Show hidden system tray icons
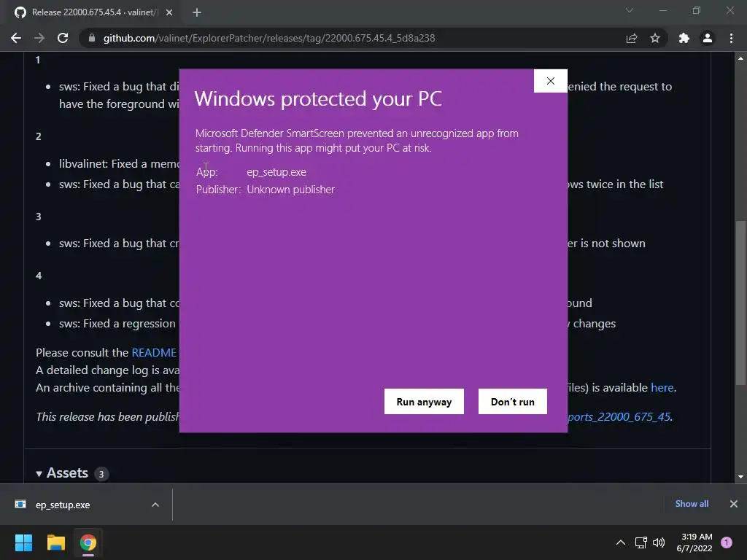The image size is (747, 560). pyautogui.click(x=621, y=542)
